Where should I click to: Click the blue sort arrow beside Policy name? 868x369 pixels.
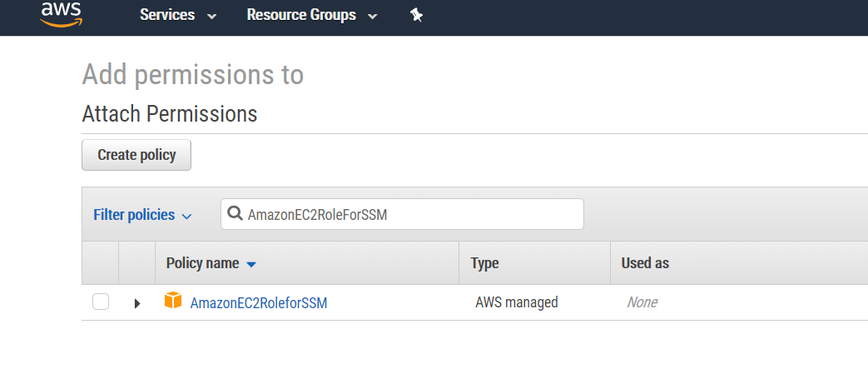point(252,264)
